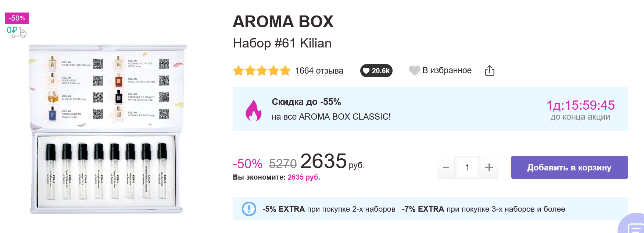Click the AROMA BOX brand title
Screen dimensions: 644x233
pyautogui.click(x=283, y=22)
